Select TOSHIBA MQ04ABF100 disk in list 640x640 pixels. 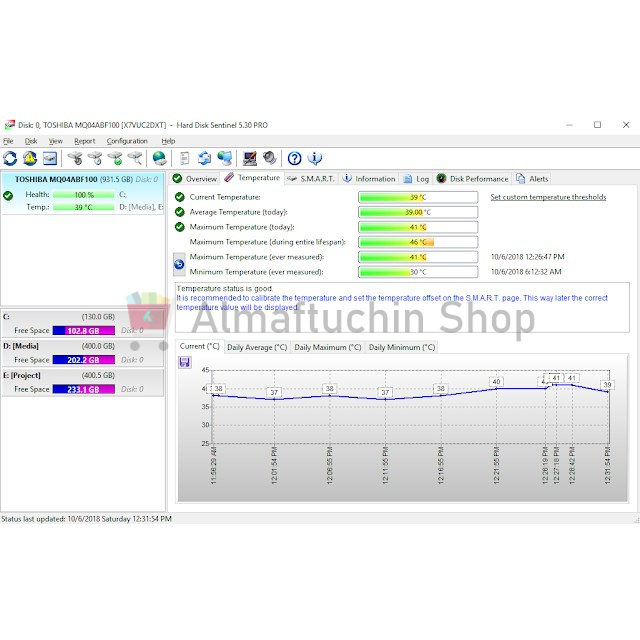tap(66, 179)
